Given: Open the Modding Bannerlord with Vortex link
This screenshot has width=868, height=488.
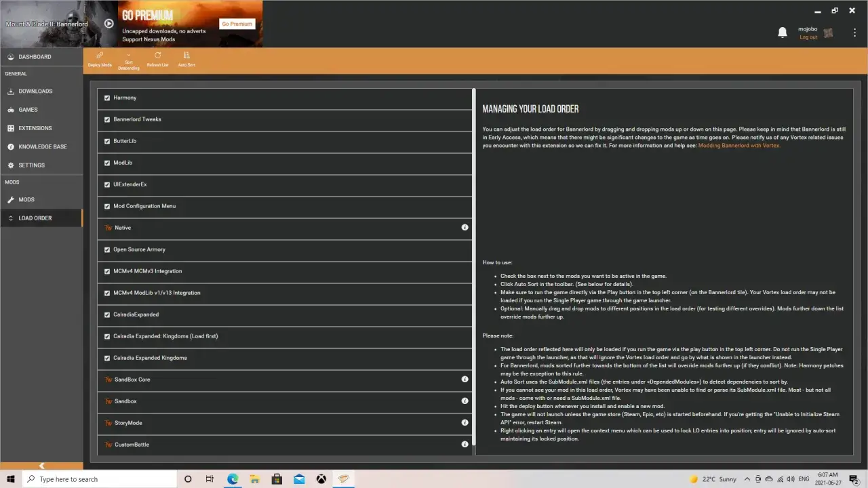Looking at the screenshot, I should (x=739, y=146).
